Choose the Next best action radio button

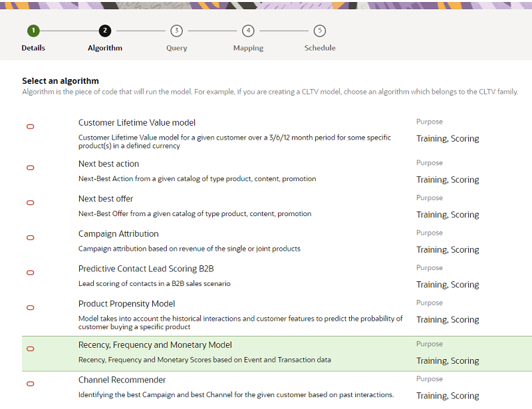coord(30,168)
